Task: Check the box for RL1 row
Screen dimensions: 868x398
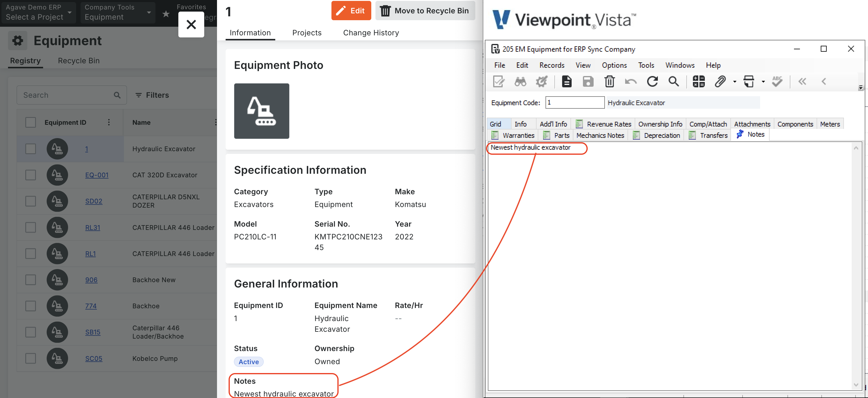Action: click(31, 254)
